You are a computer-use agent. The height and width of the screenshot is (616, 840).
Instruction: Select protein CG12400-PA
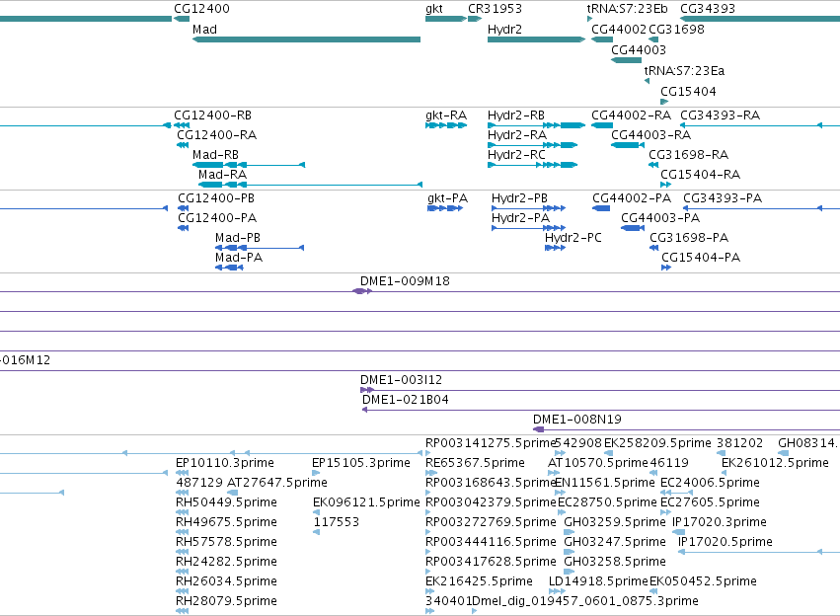[184, 228]
